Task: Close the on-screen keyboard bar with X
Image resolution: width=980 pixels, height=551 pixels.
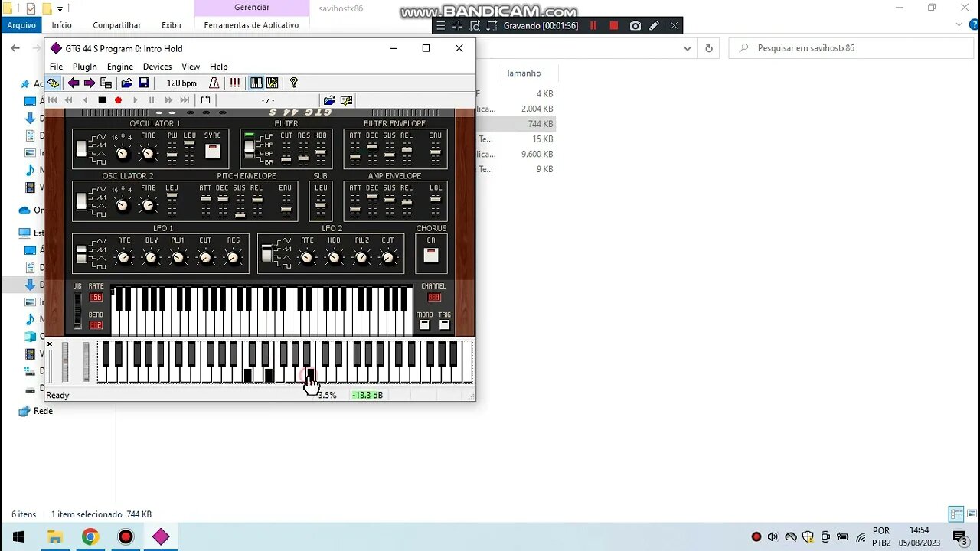Action: point(50,344)
